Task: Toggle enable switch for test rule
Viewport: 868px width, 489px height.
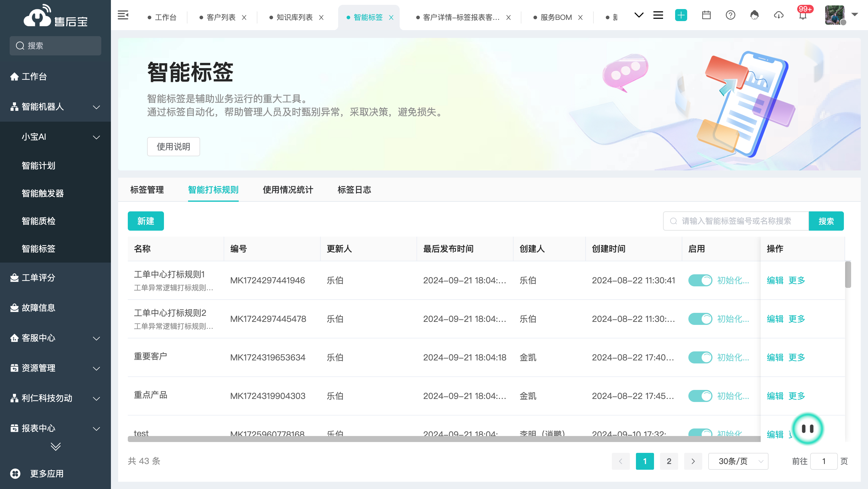Action: pyautogui.click(x=700, y=432)
